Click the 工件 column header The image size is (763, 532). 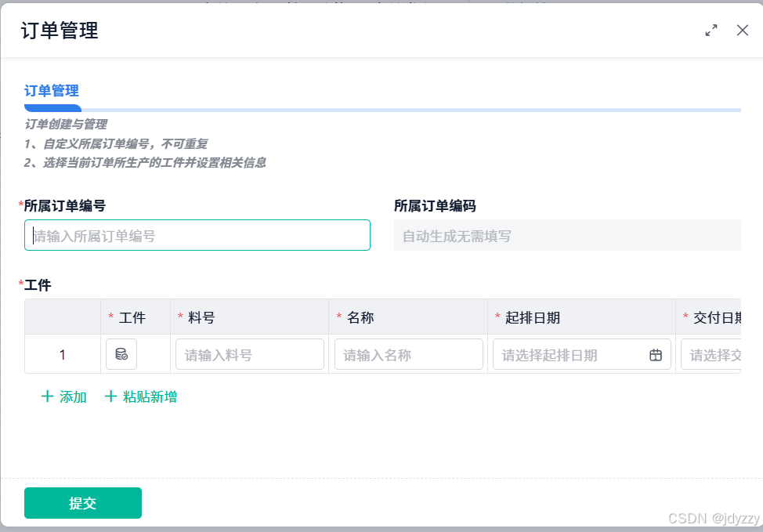[x=136, y=317]
